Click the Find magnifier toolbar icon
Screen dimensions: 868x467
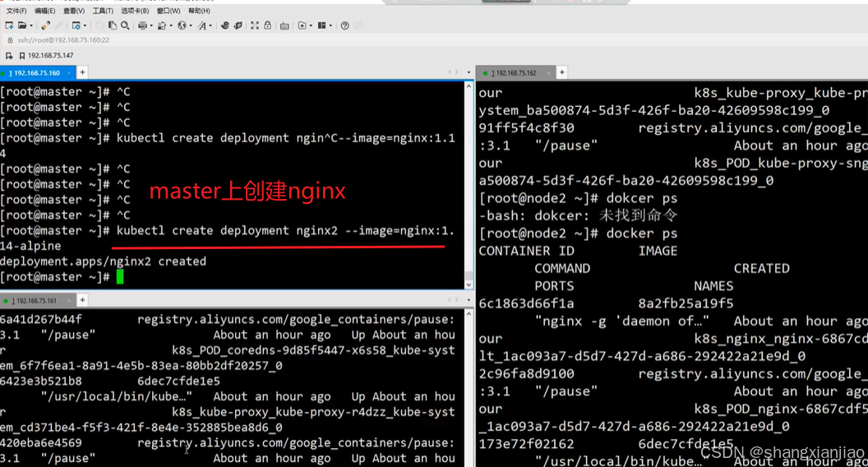point(125,25)
